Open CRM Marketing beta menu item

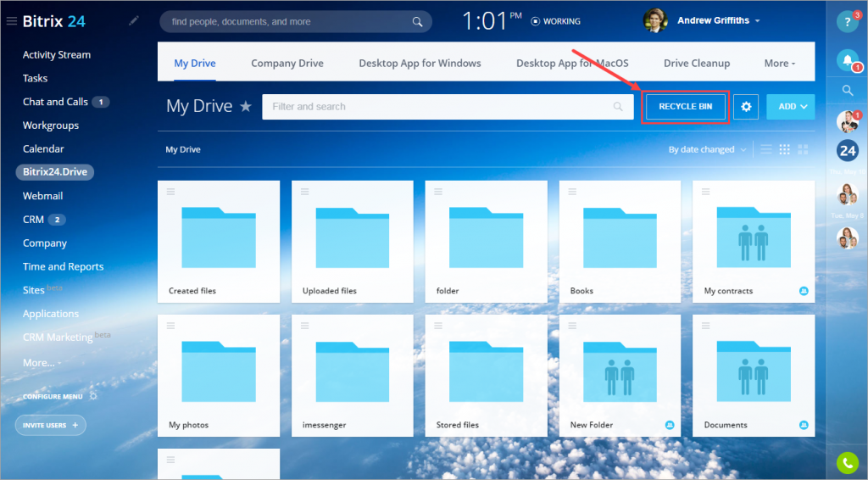tap(66, 337)
